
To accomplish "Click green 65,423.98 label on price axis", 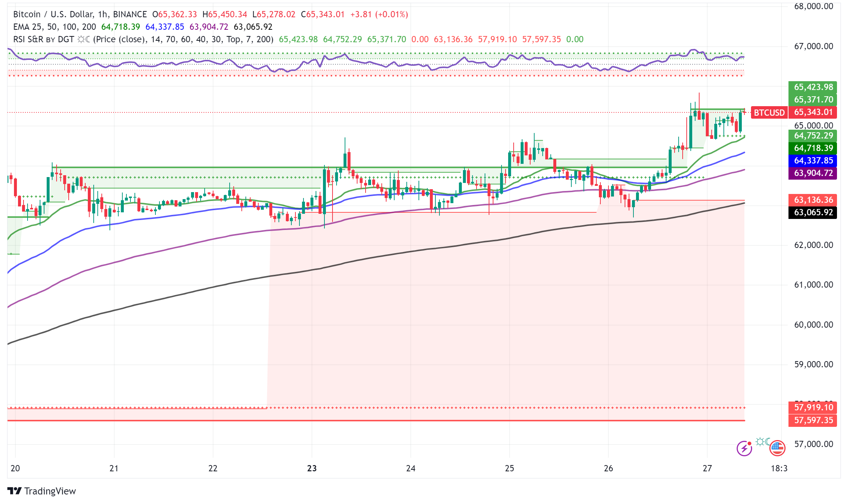I will coord(813,87).
